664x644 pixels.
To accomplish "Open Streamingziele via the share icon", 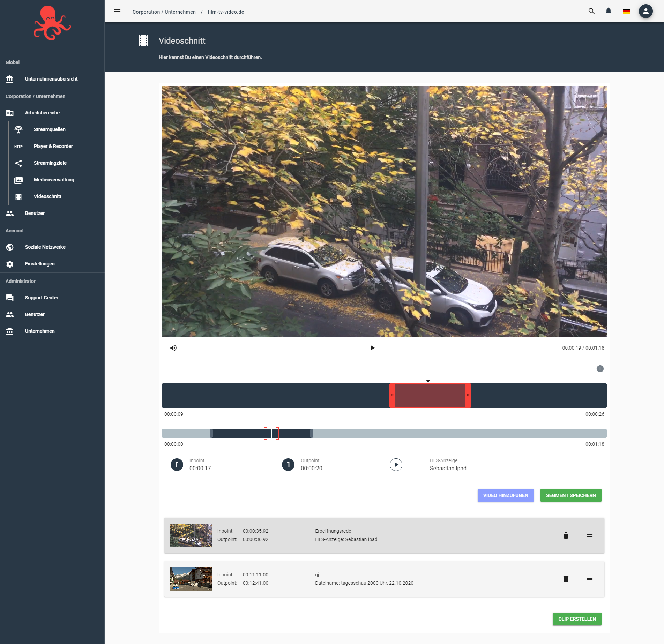I will pyautogui.click(x=18, y=163).
